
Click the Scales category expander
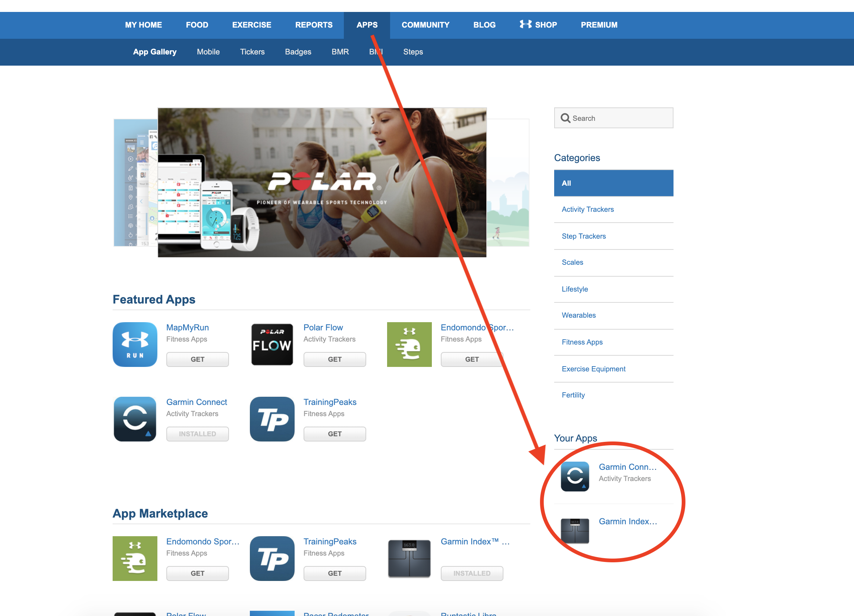point(573,262)
